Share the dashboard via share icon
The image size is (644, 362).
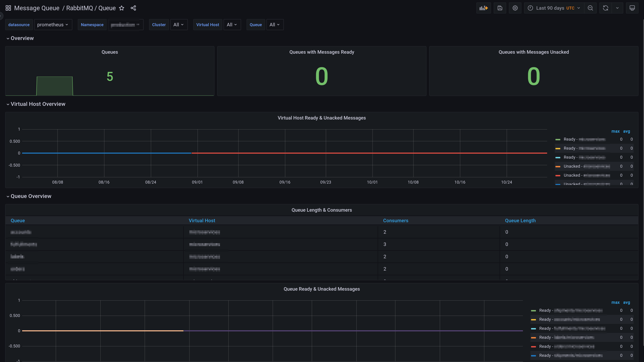133,8
